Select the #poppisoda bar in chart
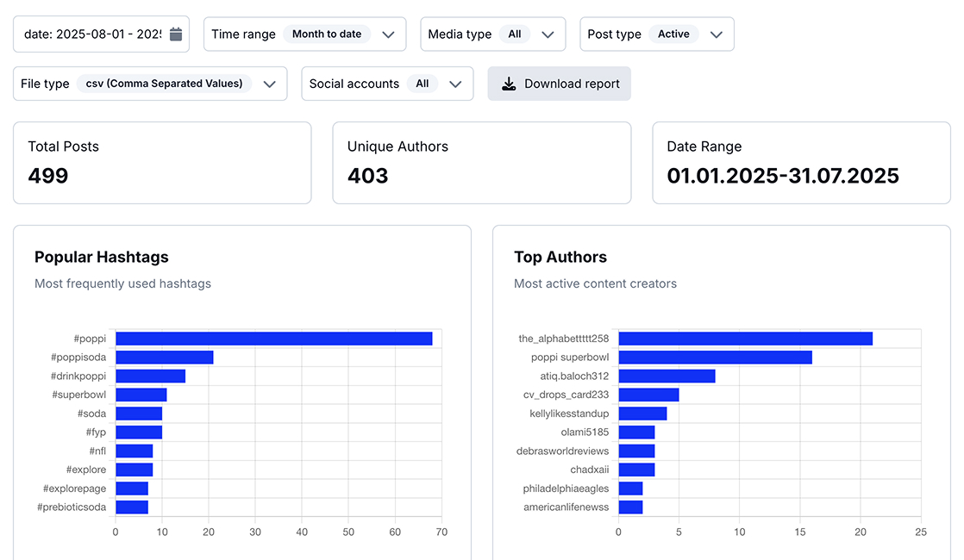 164,358
